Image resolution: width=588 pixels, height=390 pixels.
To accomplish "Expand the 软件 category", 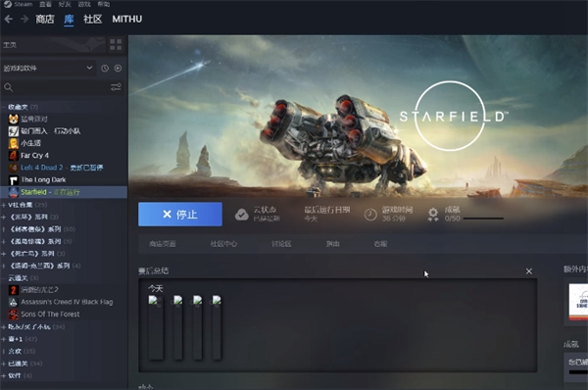I will tap(3, 375).
